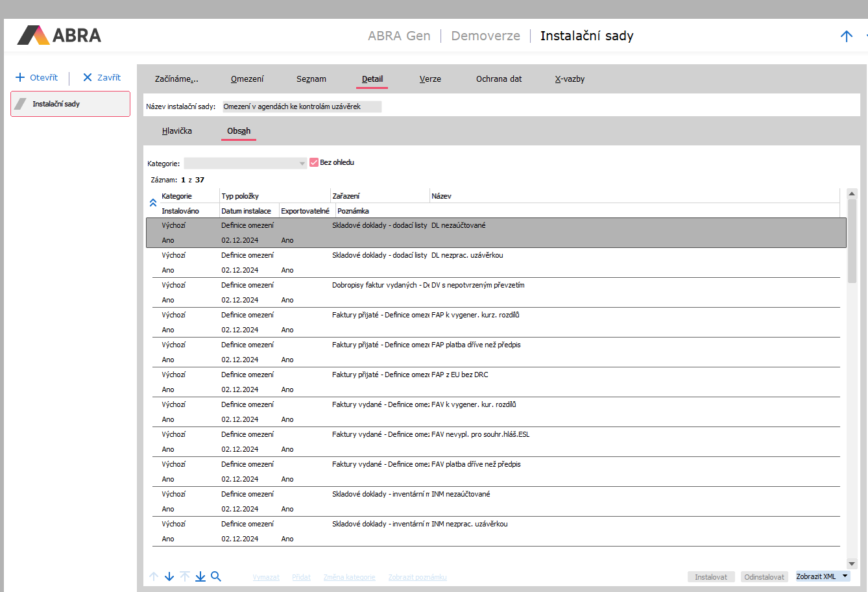
Task: Uncheck the Bez ohledu checkbox
Action: [x=314, y=162]
